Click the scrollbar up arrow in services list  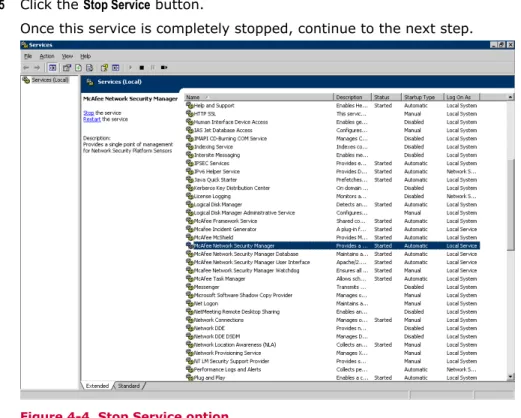click(510, 97)
